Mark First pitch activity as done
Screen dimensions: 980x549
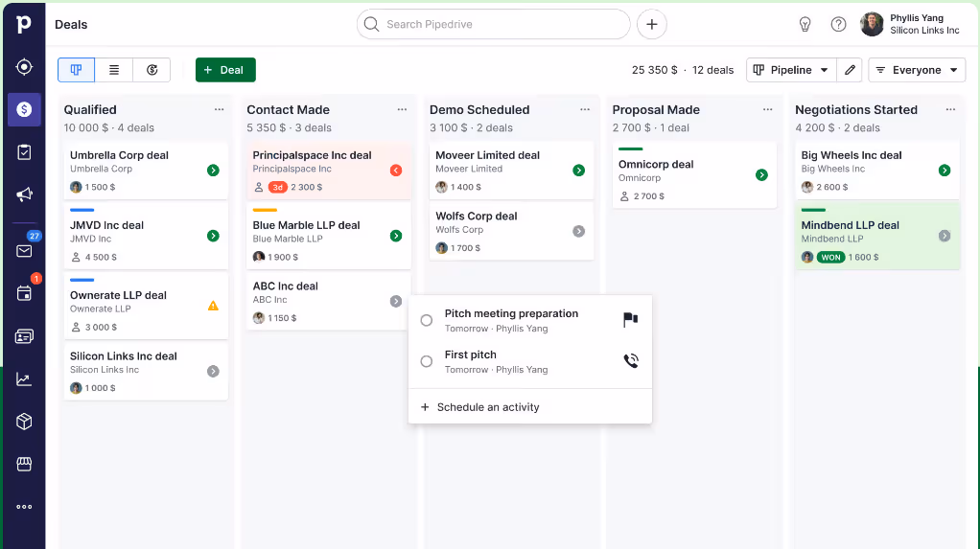point(427,361)
